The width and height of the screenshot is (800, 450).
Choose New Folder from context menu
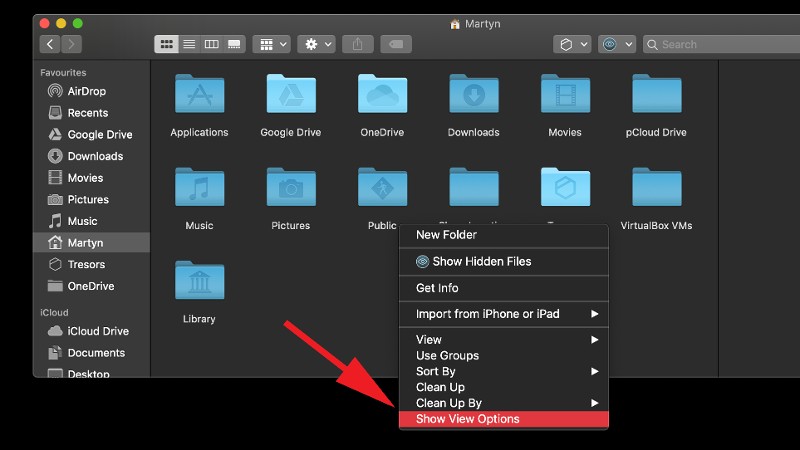click(504, 235)
